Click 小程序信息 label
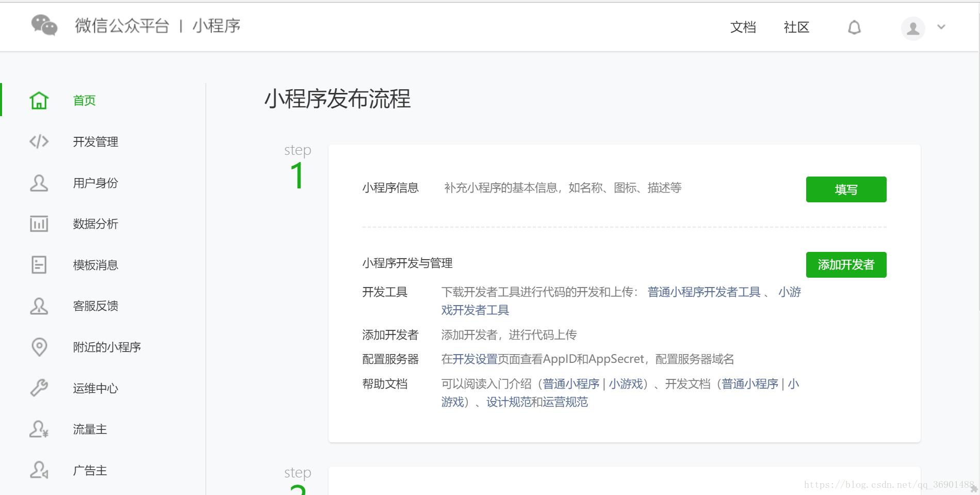 tap(390, 188)
